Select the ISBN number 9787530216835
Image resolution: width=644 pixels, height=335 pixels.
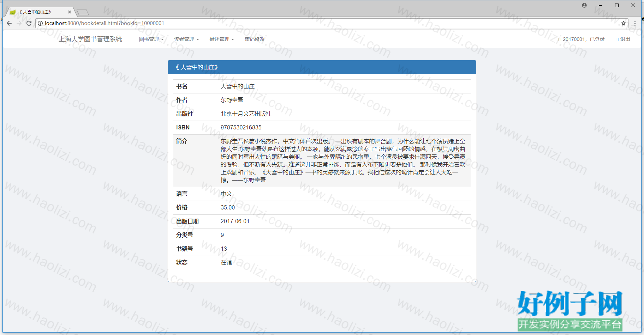[241, 128]
